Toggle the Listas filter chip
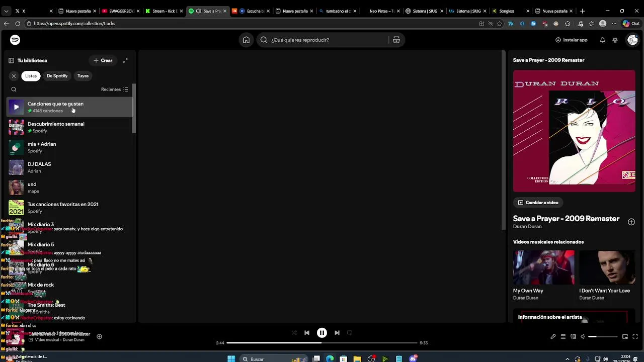Screen dimensions: 644x362 pyautogui.click(x=31, y=76)
